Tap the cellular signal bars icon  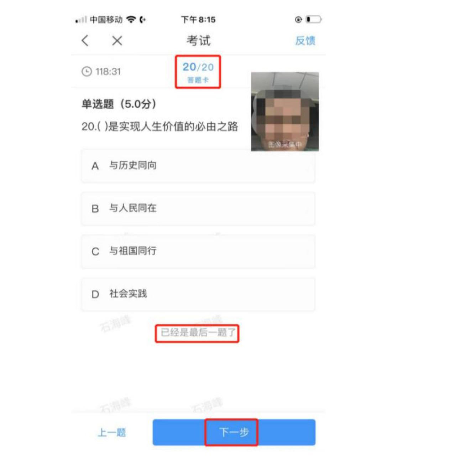pyautogui.click(x=81, y=20)
